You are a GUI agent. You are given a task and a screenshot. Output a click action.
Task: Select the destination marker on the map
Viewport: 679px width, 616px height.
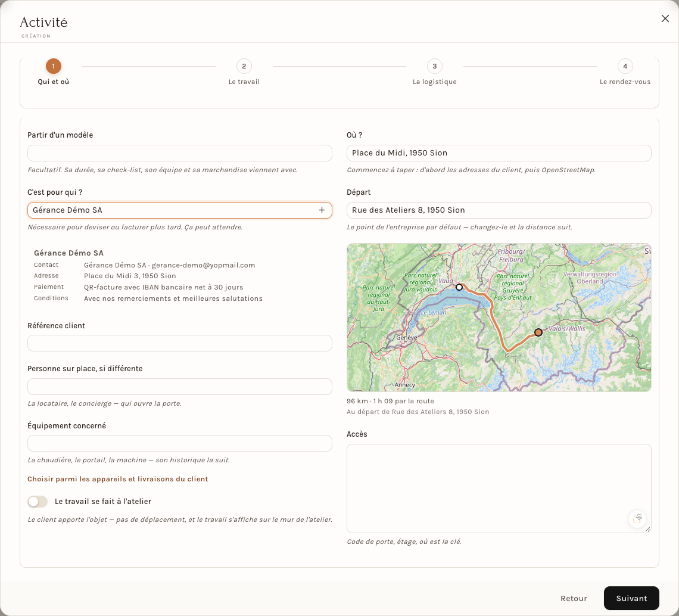point(538,332)
